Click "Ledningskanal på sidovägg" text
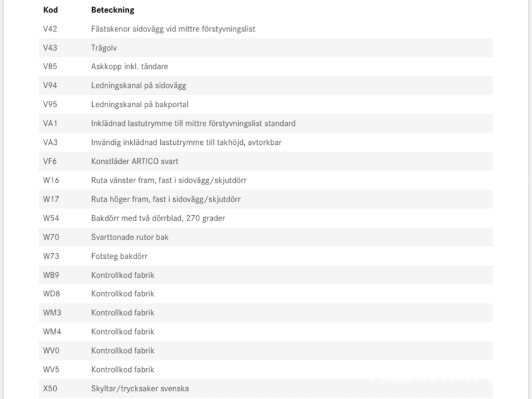This screenshot has width=532, height=399. pos(138,86)
